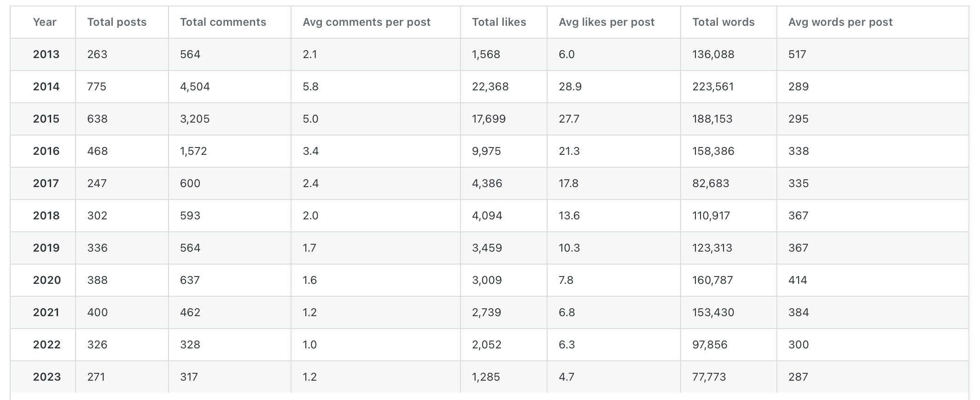Select the 2014 total posts cell 775

[97, 87]
